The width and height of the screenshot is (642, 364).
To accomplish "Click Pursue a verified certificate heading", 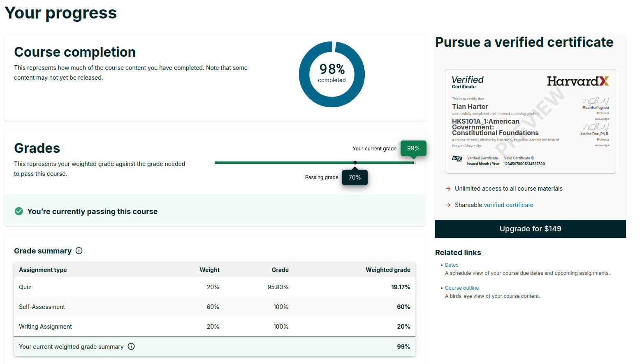I will pyautogui.click(x=524, y=42).
